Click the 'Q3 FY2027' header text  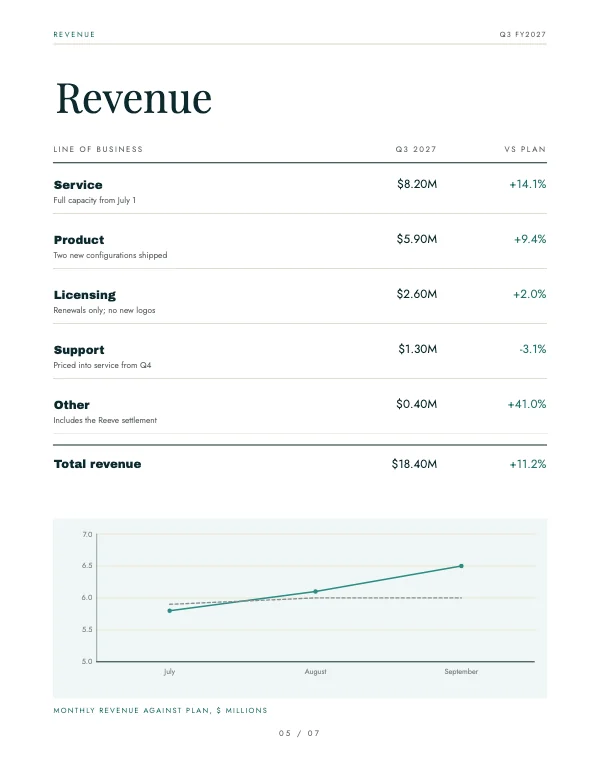click(523, 34)
